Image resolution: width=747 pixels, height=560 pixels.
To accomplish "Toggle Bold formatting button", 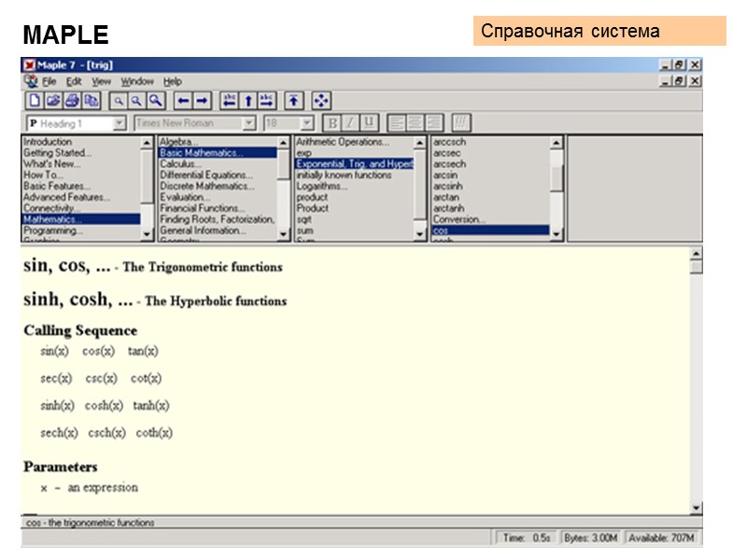I will click(x=332, y=123).
